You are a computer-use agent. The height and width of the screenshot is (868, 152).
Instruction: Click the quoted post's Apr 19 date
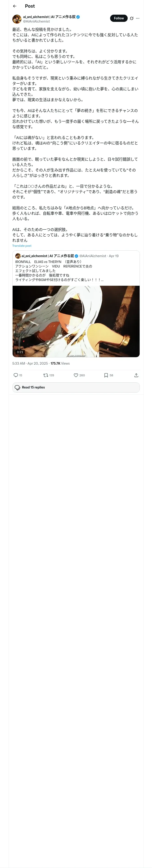tap(113, 256)
